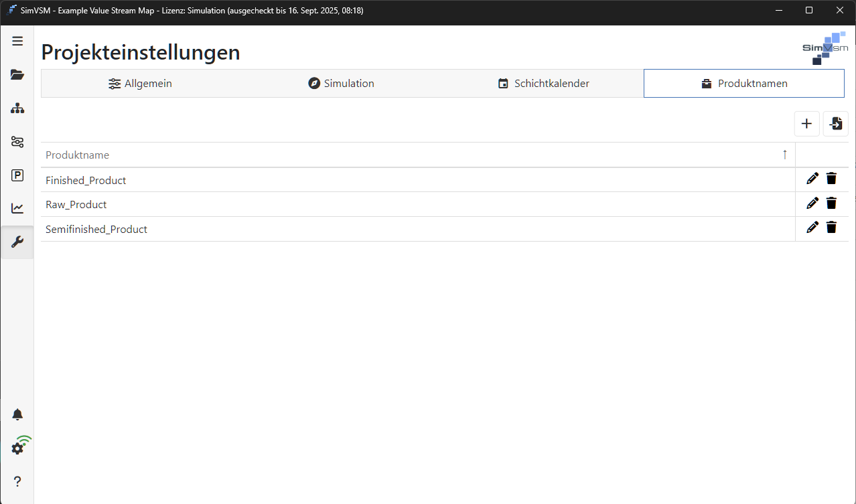Click the open project folder icon

(17, 74)
